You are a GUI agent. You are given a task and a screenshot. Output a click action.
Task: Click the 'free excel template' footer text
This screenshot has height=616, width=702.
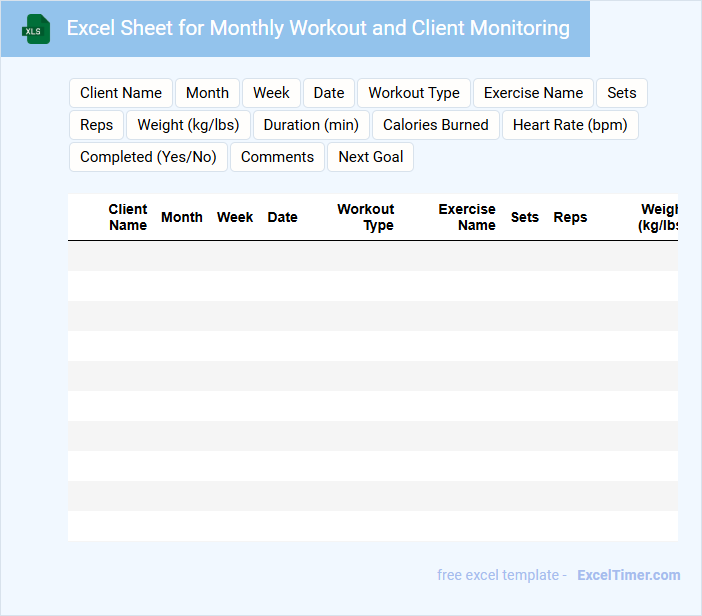coord(498,575)
